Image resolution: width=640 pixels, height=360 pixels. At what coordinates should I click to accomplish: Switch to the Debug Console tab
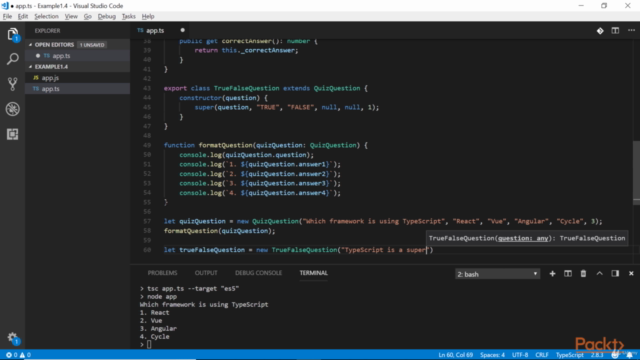tap(258, 273)
